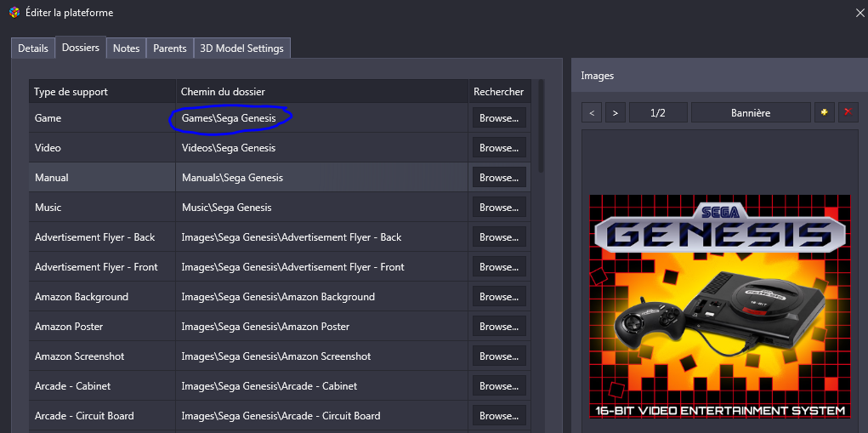Click the add image star icon
Viewport: 868px width, 433px height.
coord(823,112)
